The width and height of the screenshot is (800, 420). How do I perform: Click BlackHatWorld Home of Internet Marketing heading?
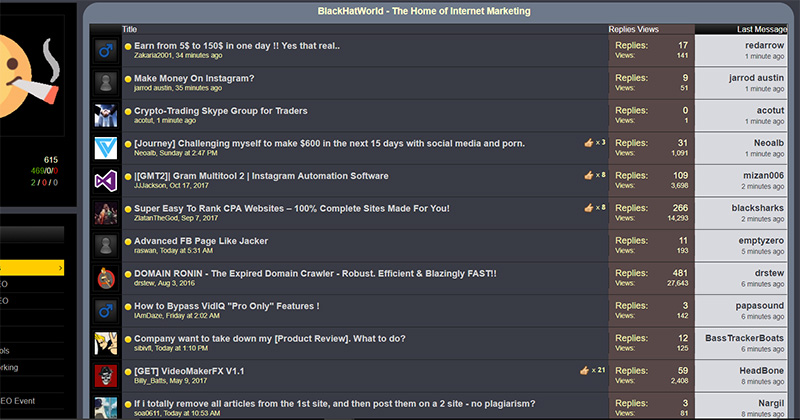point(424,11)
